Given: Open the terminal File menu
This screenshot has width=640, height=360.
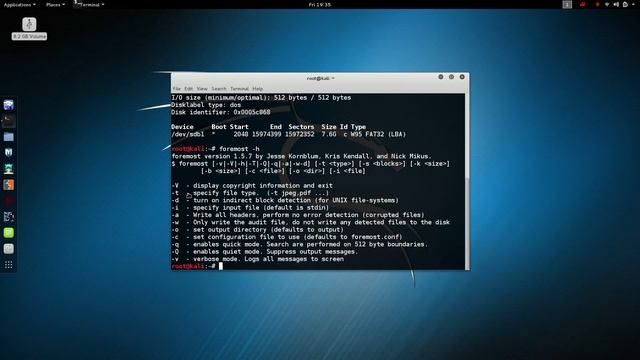Looking at the screenshot, I should click(176, 89).
